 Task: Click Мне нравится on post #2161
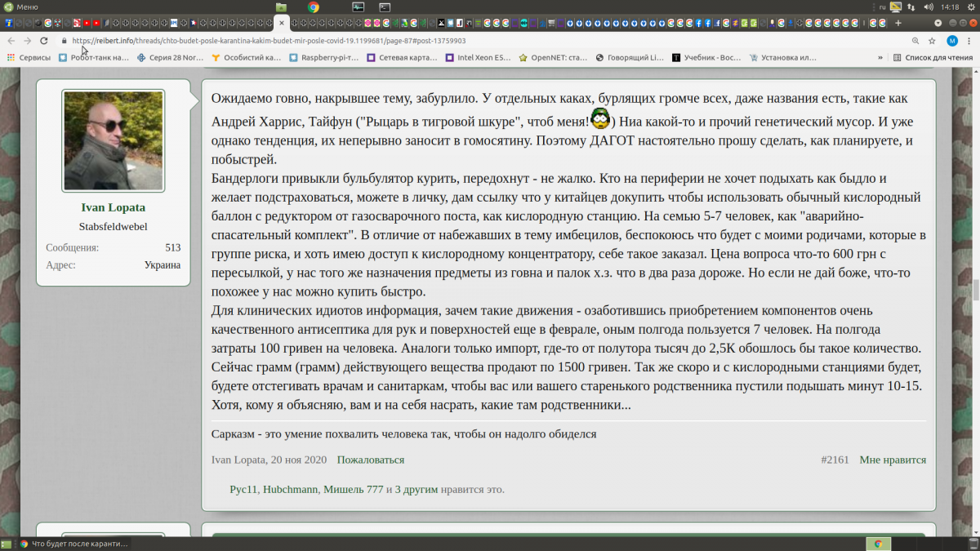tap(892, 460)
